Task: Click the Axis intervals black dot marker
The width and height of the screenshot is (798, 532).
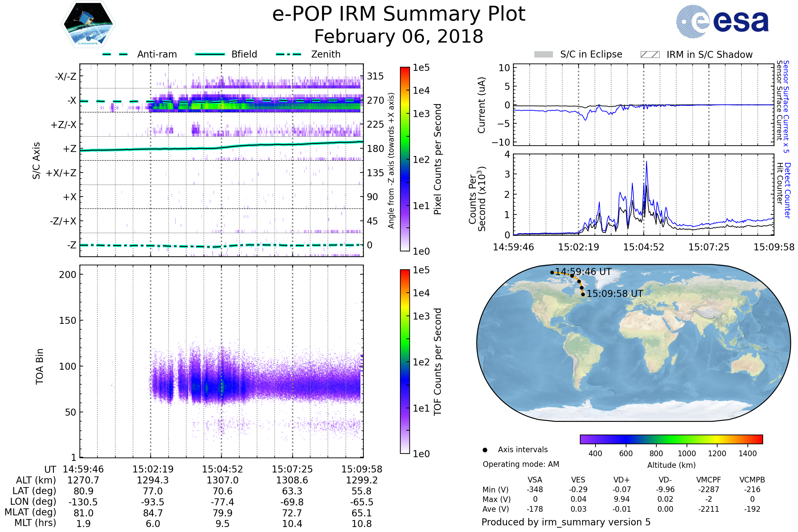Action: click(485, 450)
